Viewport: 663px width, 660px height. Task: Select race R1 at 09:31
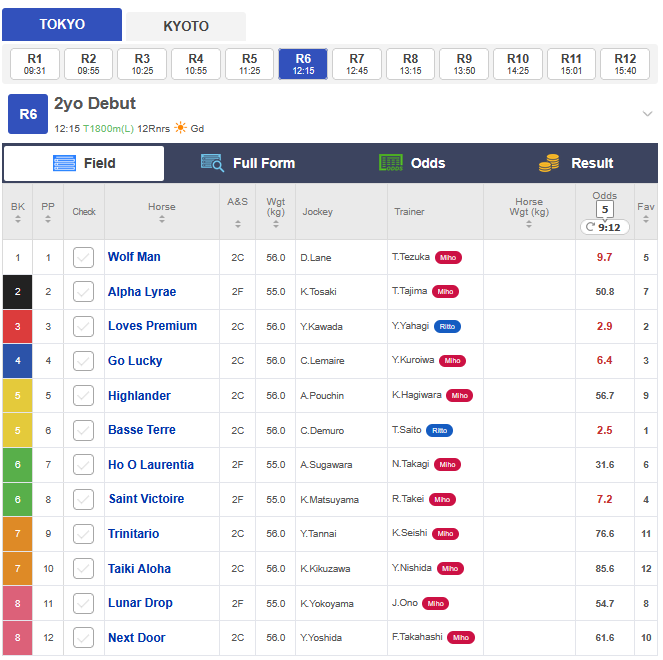coord(35,64)
